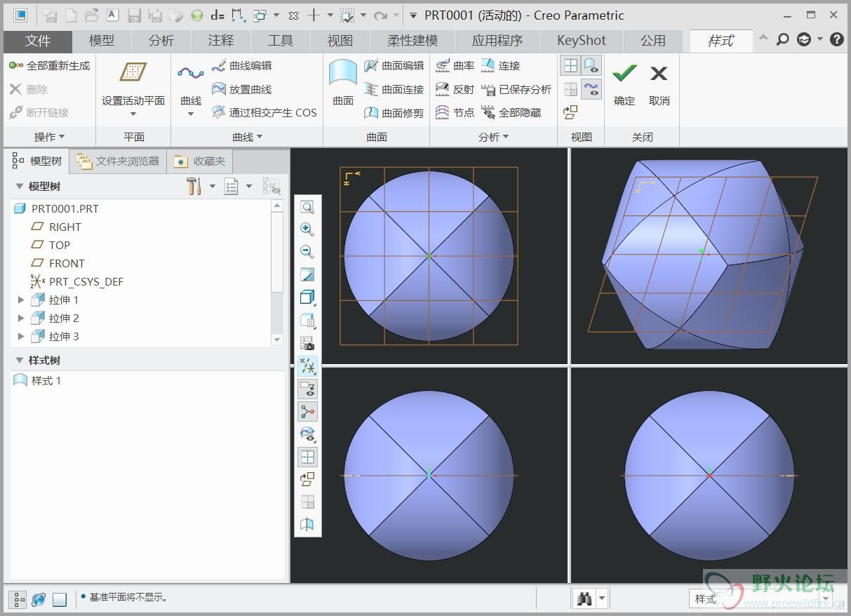
Task: Open the 收藏夹 panel tab
Action: tap(200, 161)
